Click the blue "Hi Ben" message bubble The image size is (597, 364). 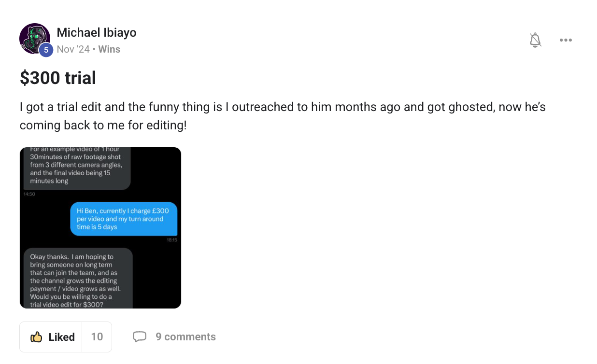tap(124, 219)
